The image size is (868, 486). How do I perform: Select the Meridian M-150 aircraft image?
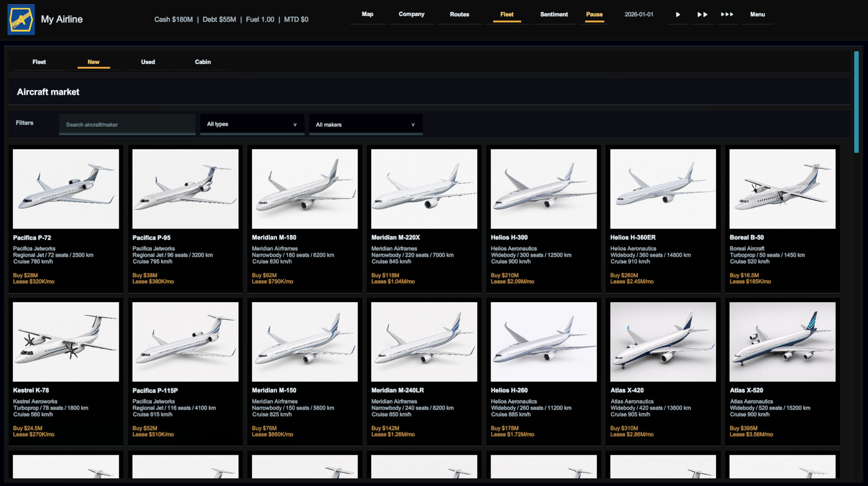click(x=305, y=342)
